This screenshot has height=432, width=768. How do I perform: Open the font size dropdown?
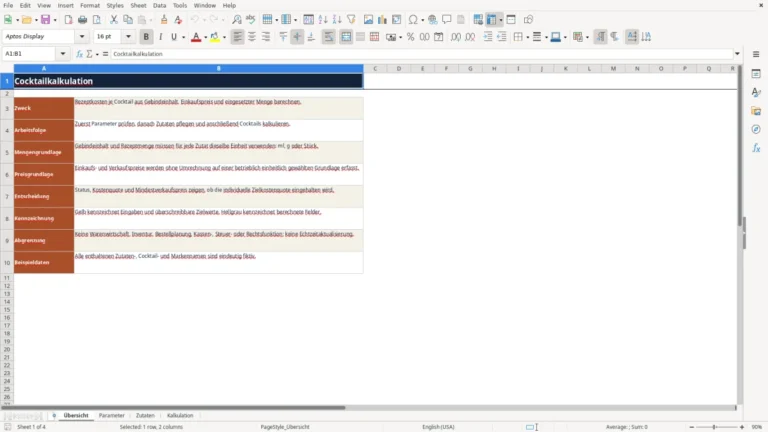(128, 37)
